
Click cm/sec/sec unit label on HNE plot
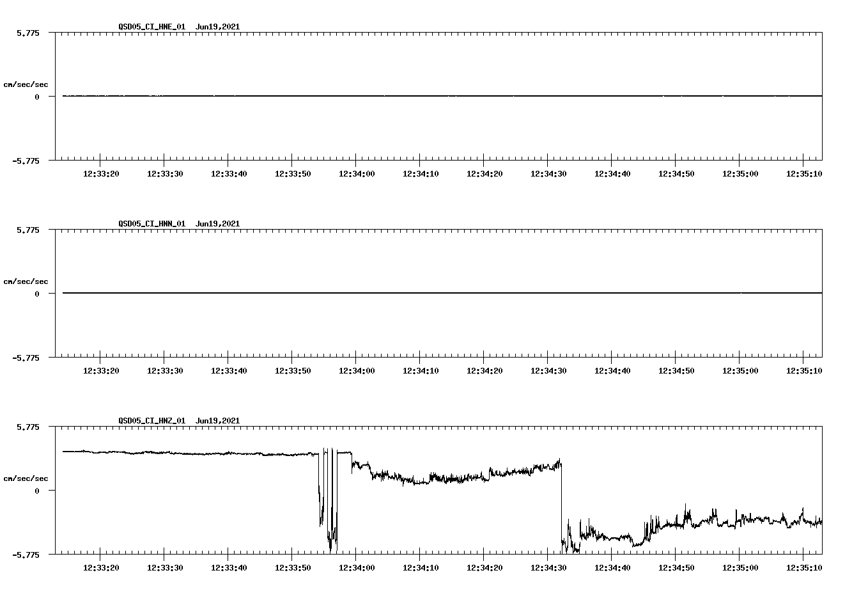click(26, 84)
